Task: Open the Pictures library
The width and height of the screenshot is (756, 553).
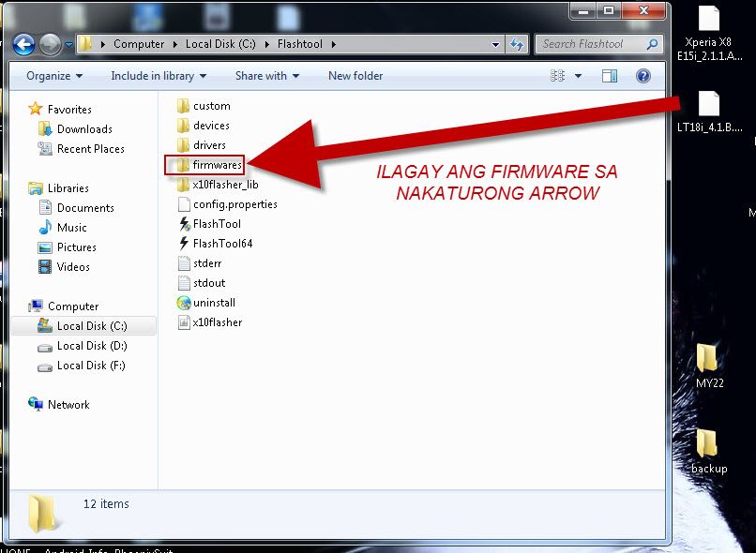Action: point(67,247)
